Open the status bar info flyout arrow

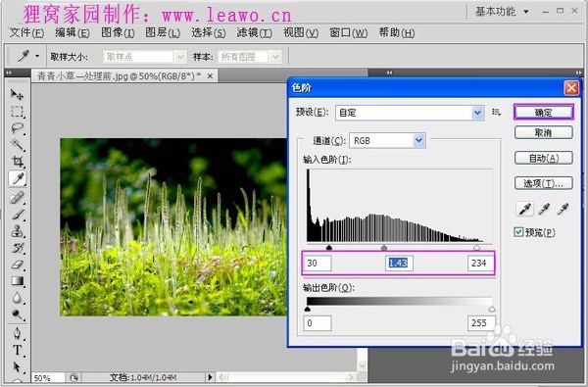[x=210, y=377]
